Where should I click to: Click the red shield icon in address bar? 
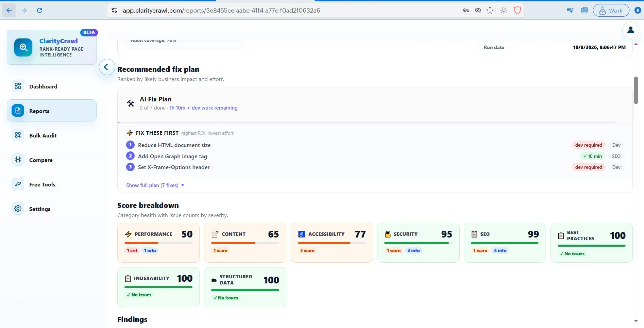[517, 10]
